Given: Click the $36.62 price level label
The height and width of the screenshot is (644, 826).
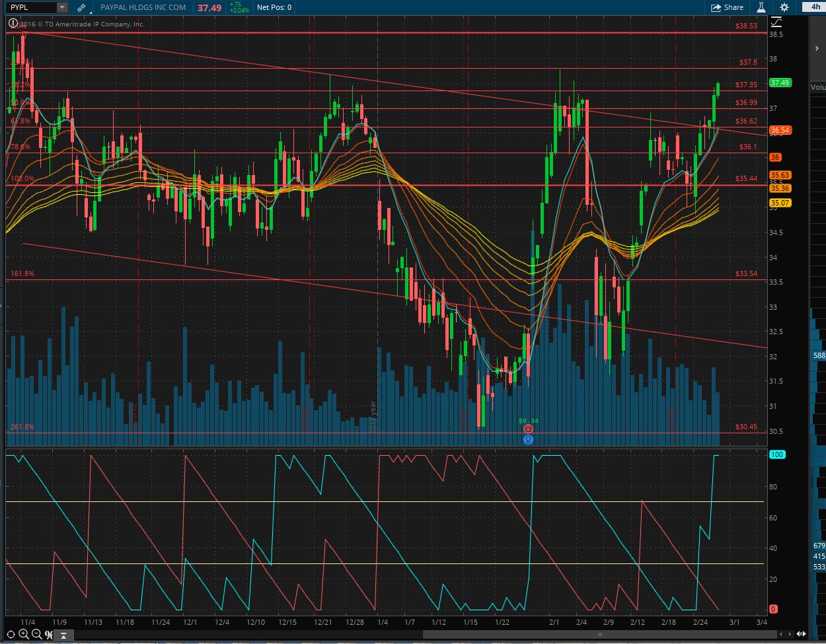Looking at the screenshot, I should point(746,121).
